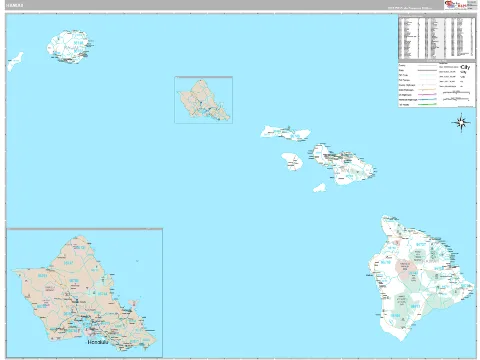Click the blue highway line in legend

(x=427, y=99)
